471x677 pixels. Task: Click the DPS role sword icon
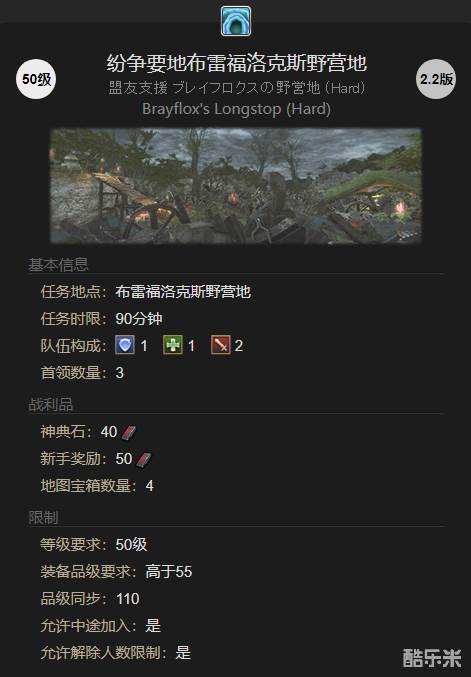pyautogui.click(x=221, y=345)
